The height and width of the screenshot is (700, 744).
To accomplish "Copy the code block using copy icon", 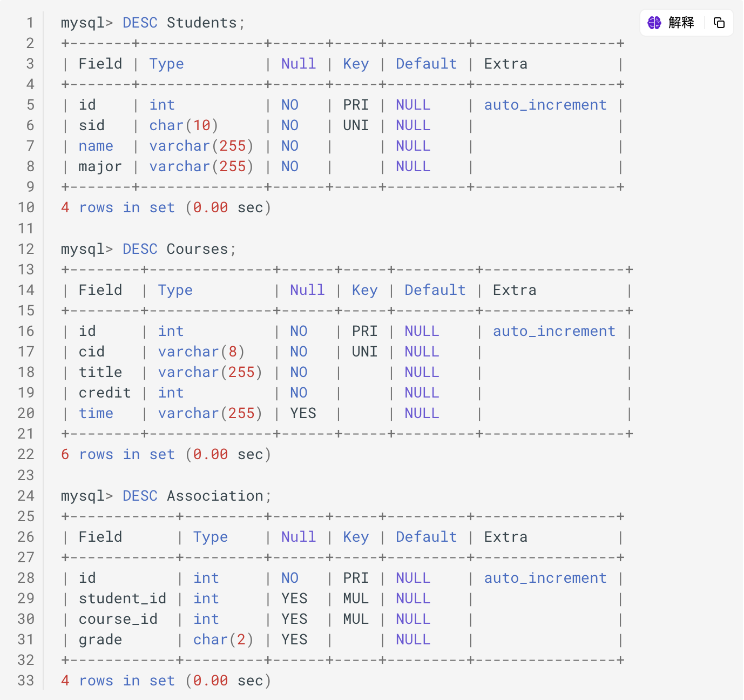I will tap(719, 23).
